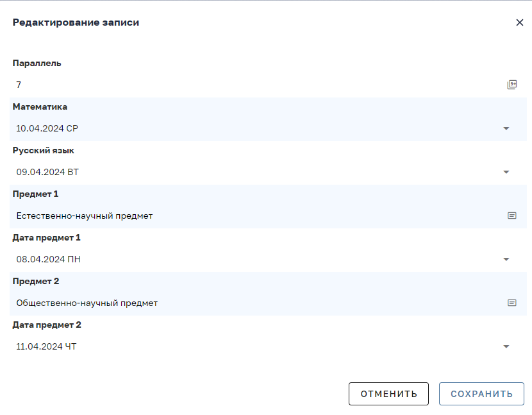The height and width of the screenshot is (415, 532).
Task: Click the Общественно-научный предмет text field
Action: pos(258,303)
